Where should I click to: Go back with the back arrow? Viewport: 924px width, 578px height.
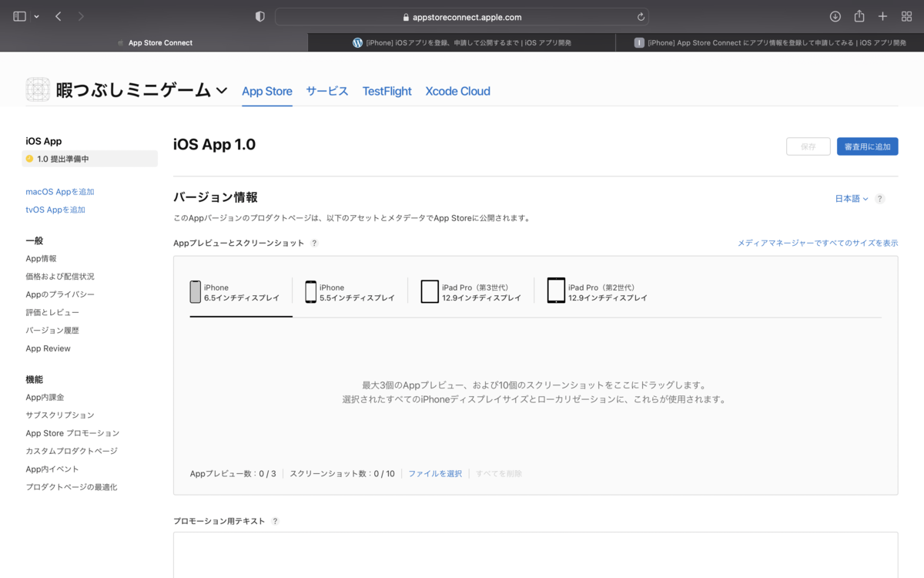point(59,16)
